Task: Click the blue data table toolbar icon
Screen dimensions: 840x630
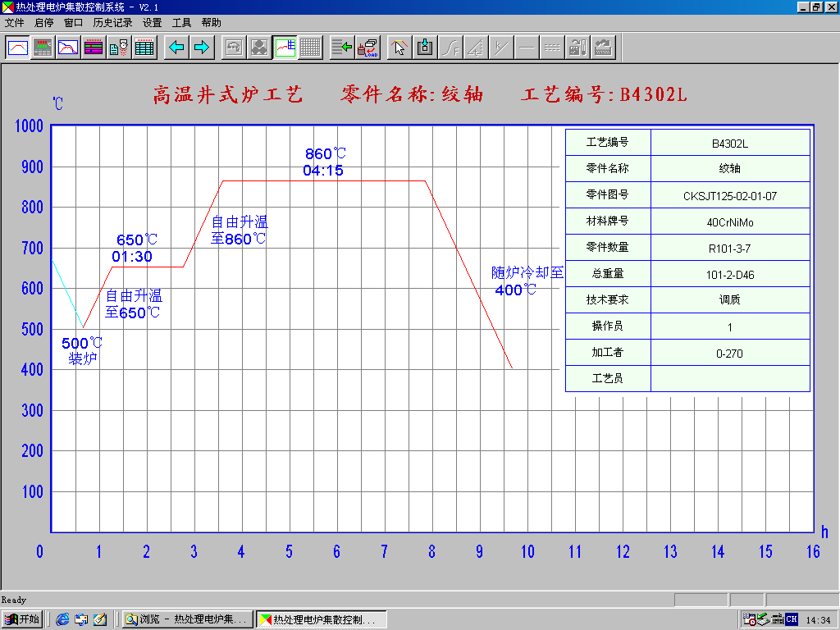Action: (145, 48)
